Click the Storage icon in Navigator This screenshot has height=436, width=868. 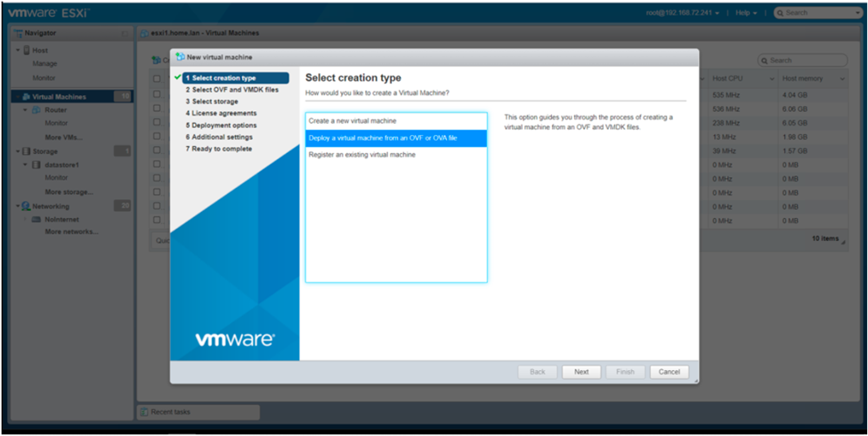26,151
